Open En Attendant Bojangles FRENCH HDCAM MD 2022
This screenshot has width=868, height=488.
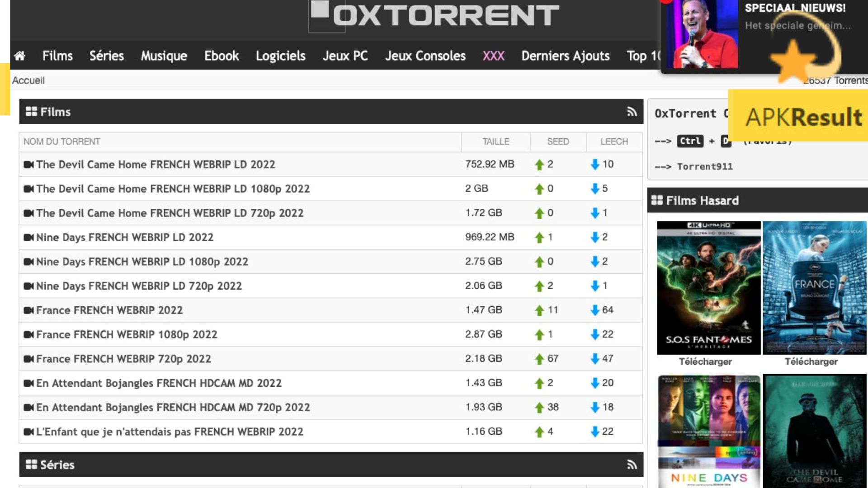159,383
